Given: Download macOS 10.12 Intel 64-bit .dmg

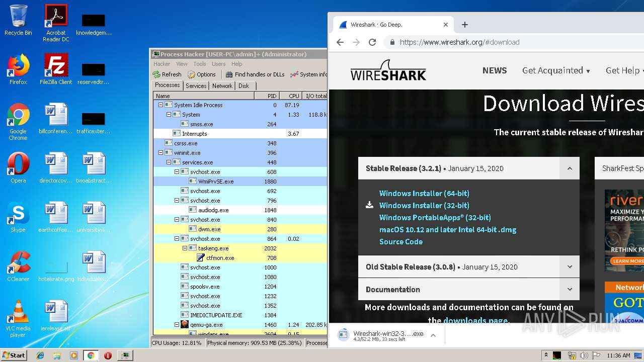Looking at the screenshot, I should pyautogui.click(x=448, y=230).
